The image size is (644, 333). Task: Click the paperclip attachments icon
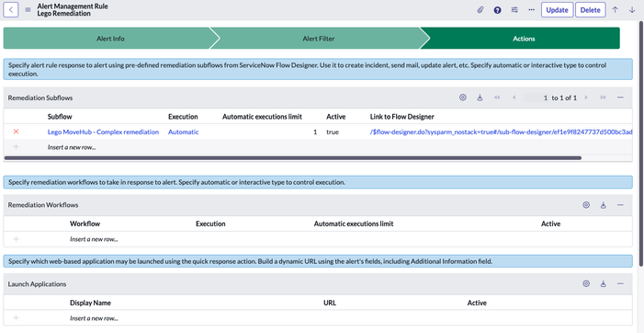[480, 10]
